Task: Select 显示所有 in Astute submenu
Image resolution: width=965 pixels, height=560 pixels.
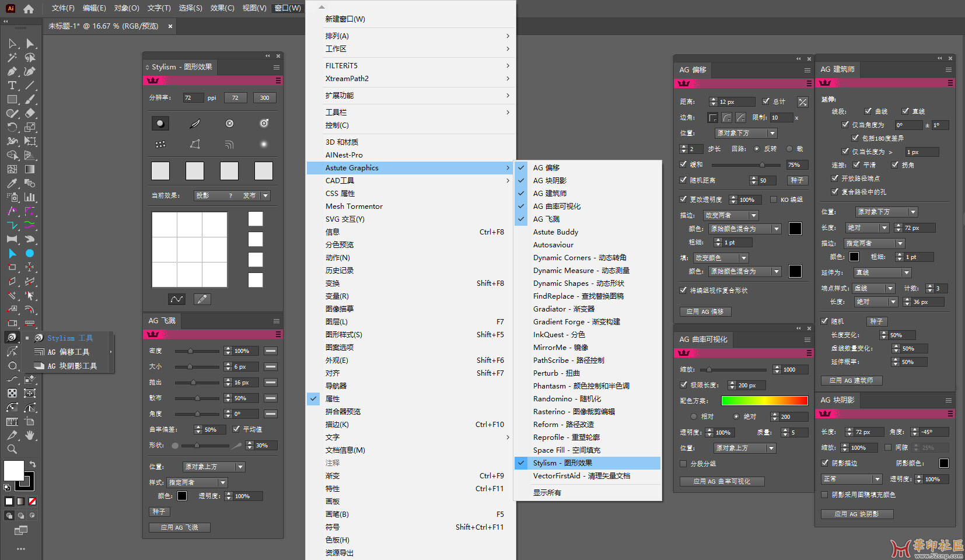Action: pos(588,493)
